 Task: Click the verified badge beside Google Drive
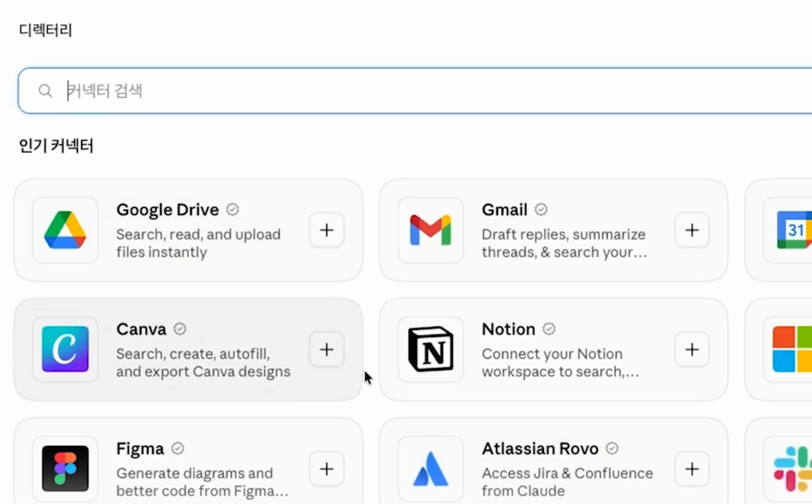232,210
